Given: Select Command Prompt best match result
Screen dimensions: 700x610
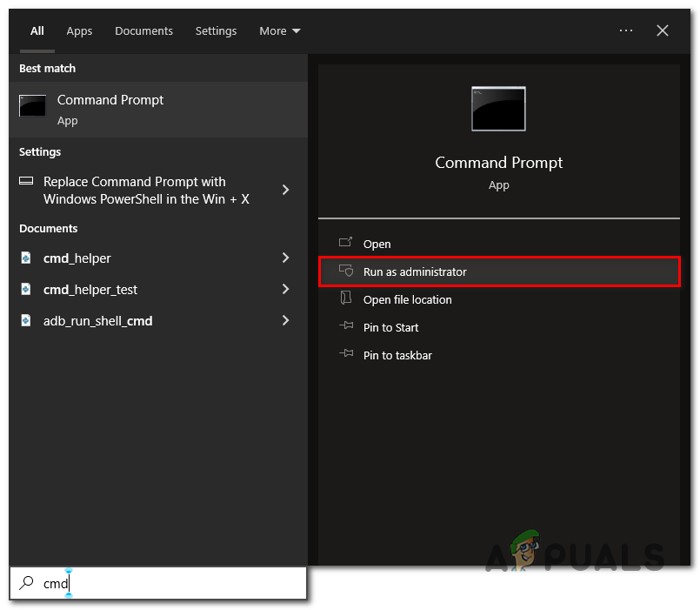Looking at the screenshot, I should tap(158, 110).
